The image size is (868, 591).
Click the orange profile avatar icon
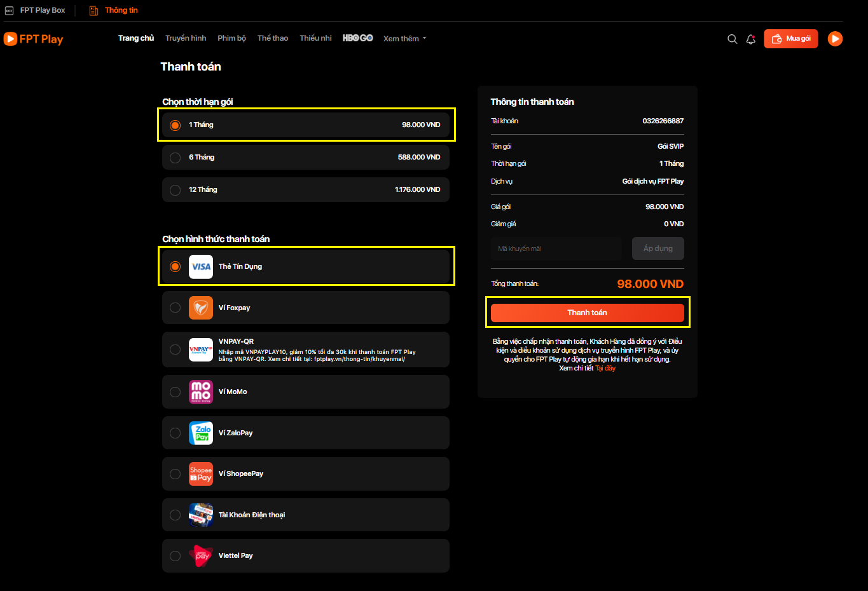click(x=835, y=39)
